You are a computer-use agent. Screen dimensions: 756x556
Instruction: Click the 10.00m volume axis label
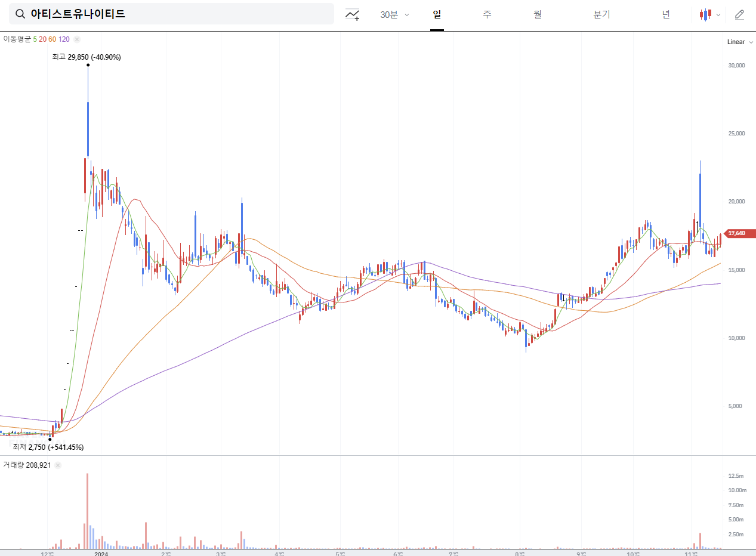click(737, 490)
